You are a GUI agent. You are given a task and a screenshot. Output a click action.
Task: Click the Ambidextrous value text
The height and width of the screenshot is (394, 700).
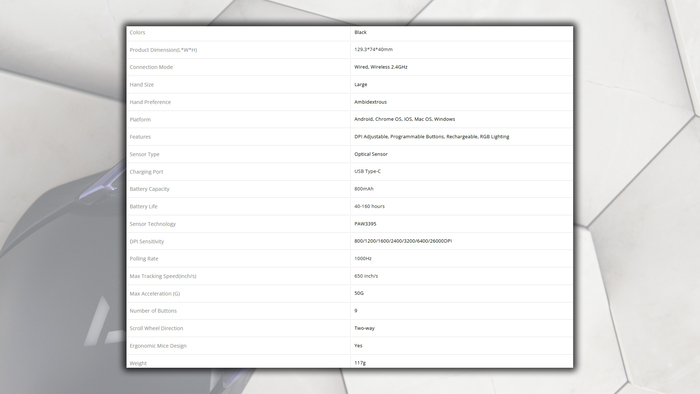(371, 102)
